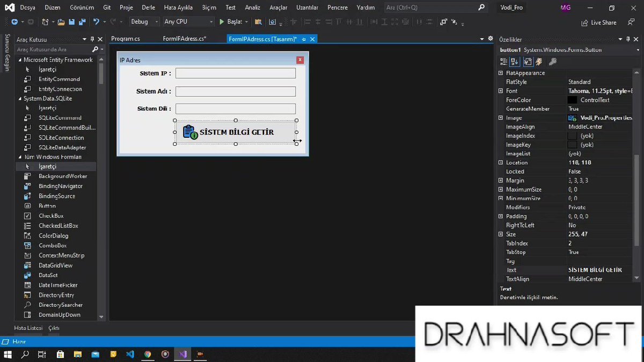Open the Debug configuration dropdown
This screenshot has width=644, height=362.
(x=144, y=22)
